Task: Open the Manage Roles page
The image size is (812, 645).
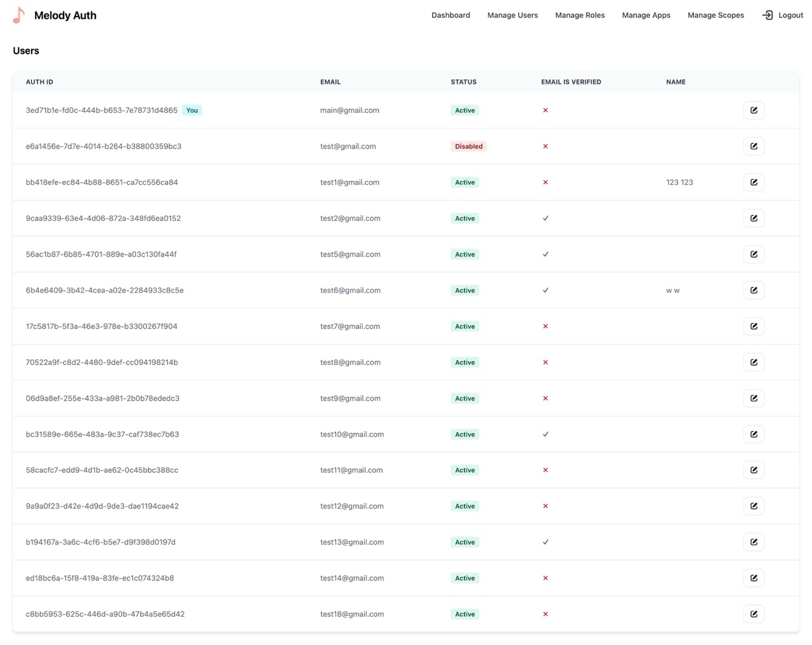Action: point(580,15)
